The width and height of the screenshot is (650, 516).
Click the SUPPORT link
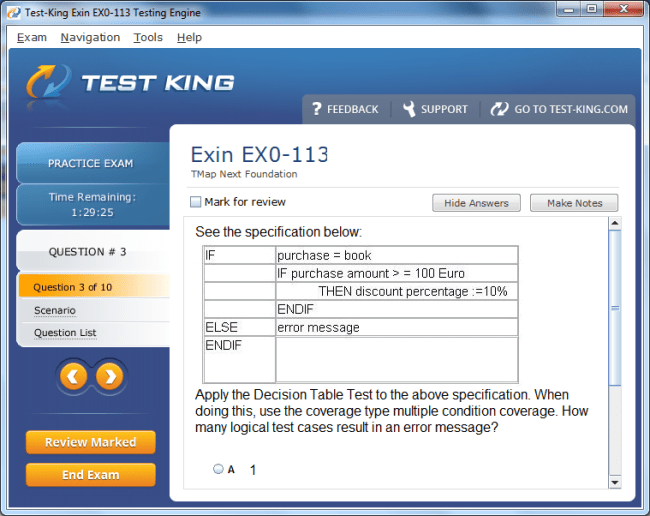pos(444,109)
